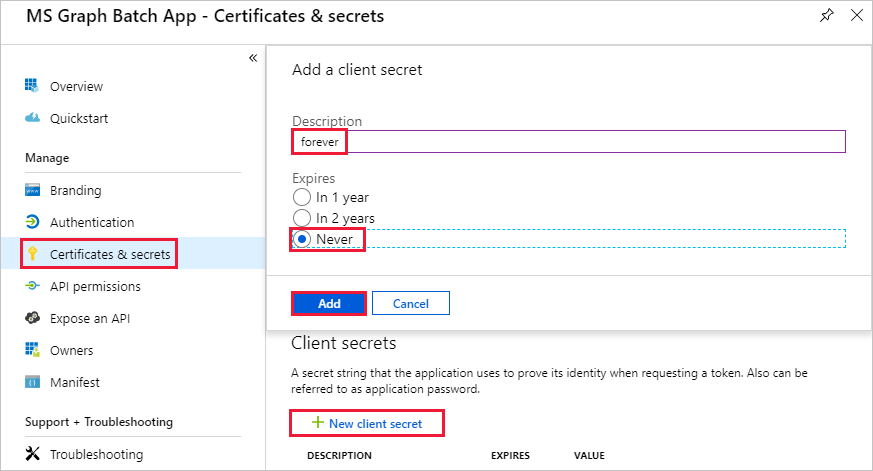Click the green plus icon for new secret

point(317,423)
